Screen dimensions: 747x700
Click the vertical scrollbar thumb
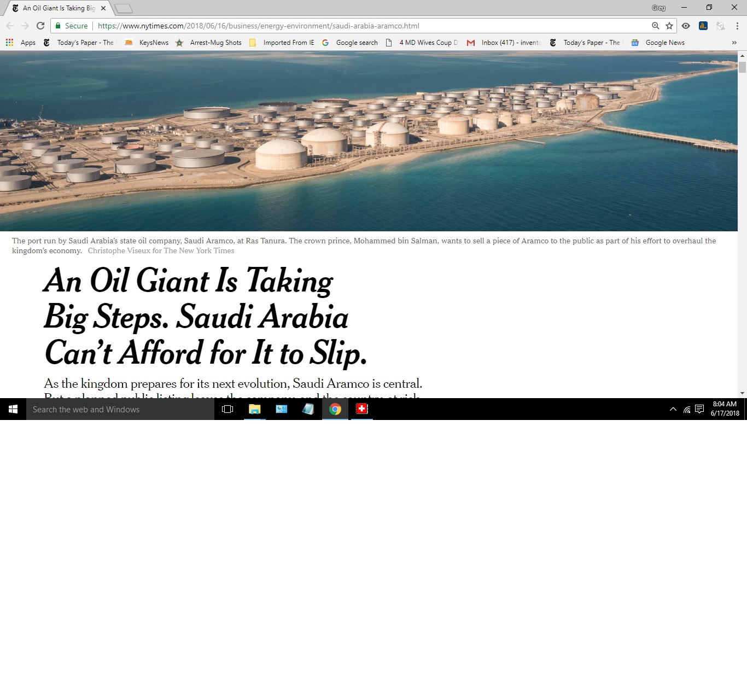742,67
